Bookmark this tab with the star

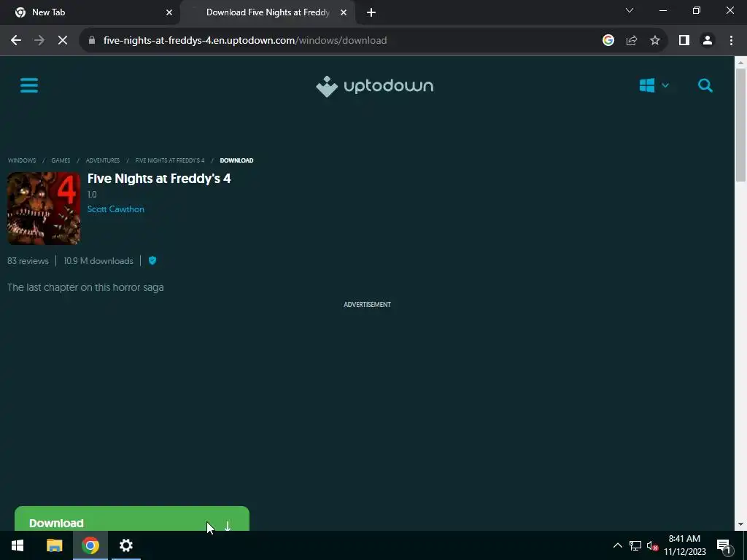(655, 41)
